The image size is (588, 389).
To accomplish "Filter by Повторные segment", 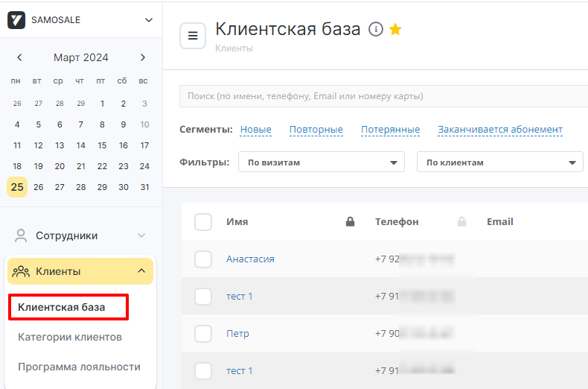I will coord(316,130).
